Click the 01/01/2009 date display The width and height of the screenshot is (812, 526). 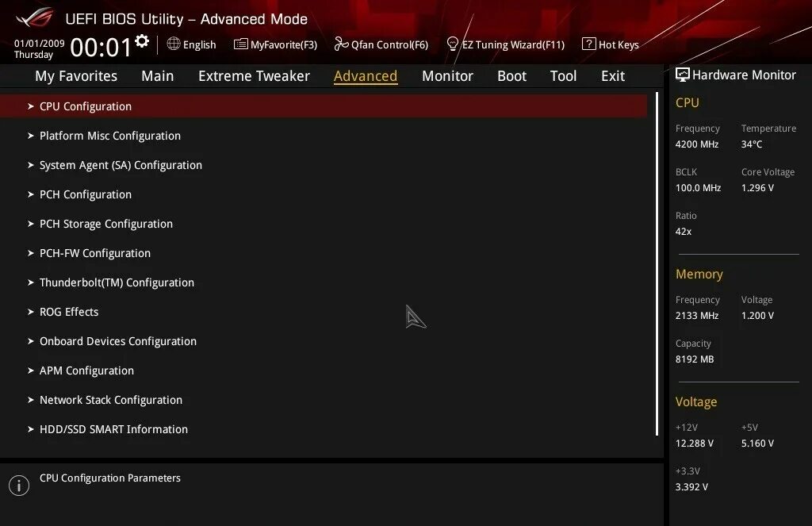(40, 44)
